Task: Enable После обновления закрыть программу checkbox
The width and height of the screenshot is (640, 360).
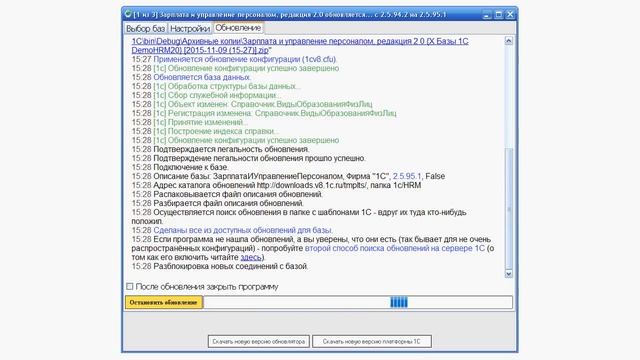Action: tap(130, 287)
